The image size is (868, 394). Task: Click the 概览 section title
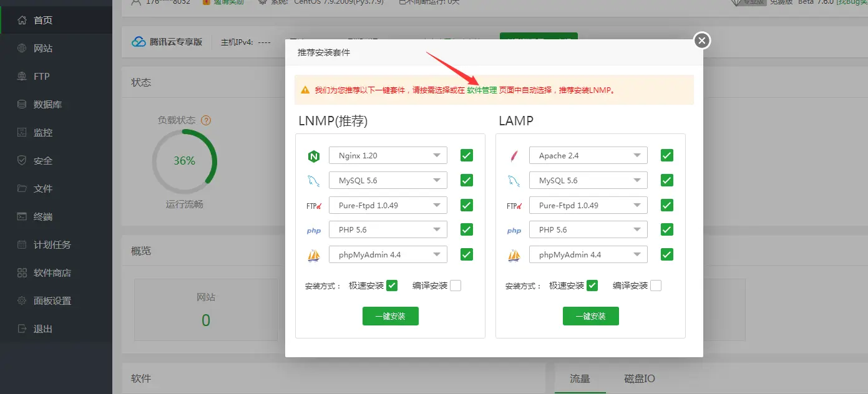tap(141, 251)
